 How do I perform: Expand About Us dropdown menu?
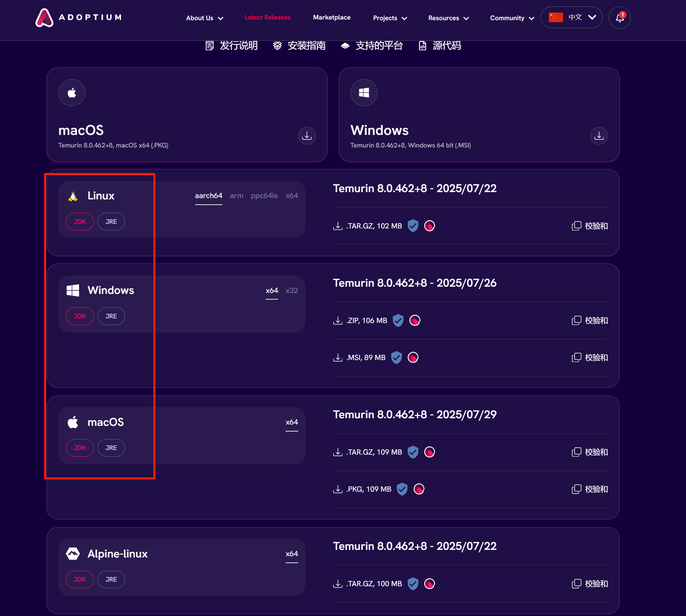[204, 18]
